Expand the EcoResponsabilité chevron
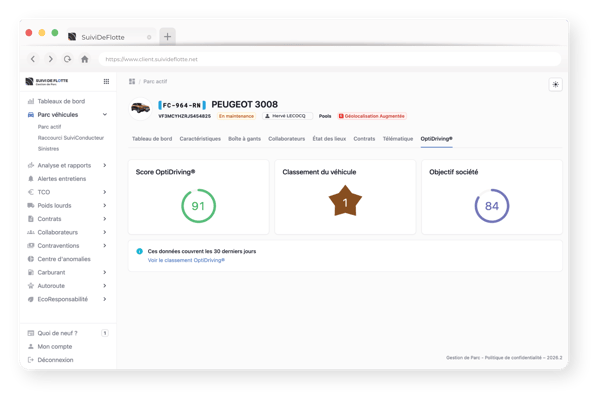Image resolution: width=600 pixels, height=401 pixels. (105, 299)
